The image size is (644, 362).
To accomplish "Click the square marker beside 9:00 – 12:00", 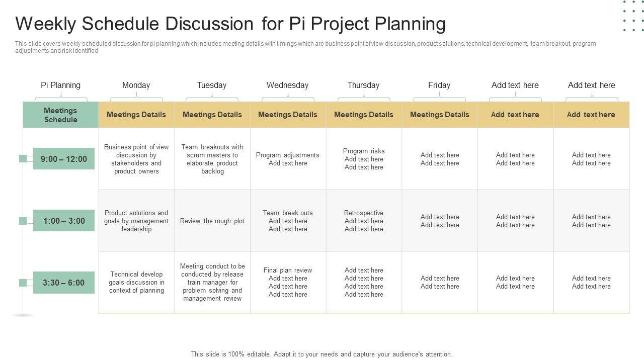I will point(23,159).
